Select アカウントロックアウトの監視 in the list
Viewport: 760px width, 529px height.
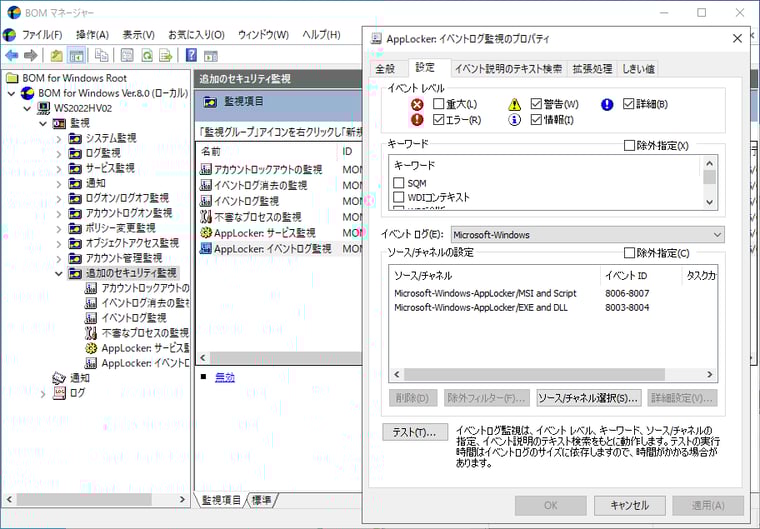pos(268,169)
